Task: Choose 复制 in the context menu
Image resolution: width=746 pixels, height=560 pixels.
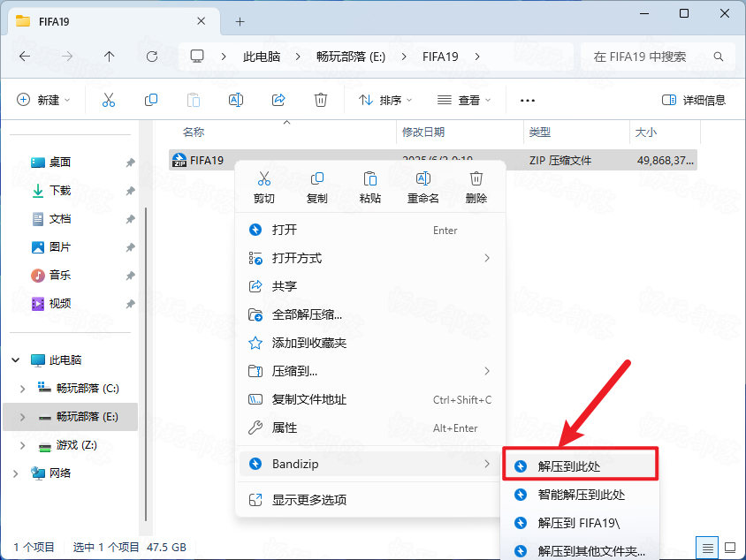Action: pos(316,187)
